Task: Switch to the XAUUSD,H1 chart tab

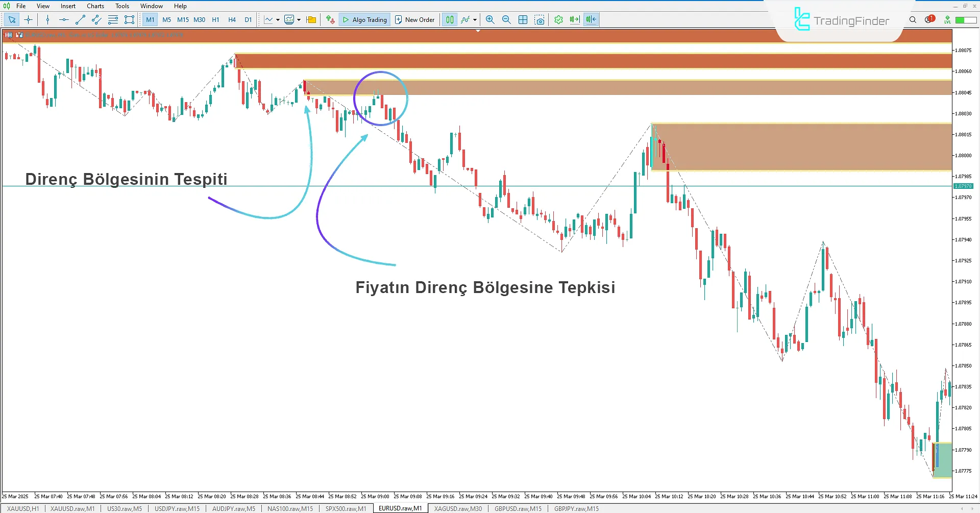Action: tap(23, 508)
